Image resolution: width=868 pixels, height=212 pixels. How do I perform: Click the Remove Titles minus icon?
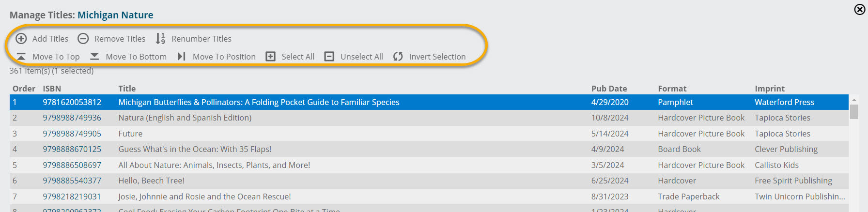(83, 38)
